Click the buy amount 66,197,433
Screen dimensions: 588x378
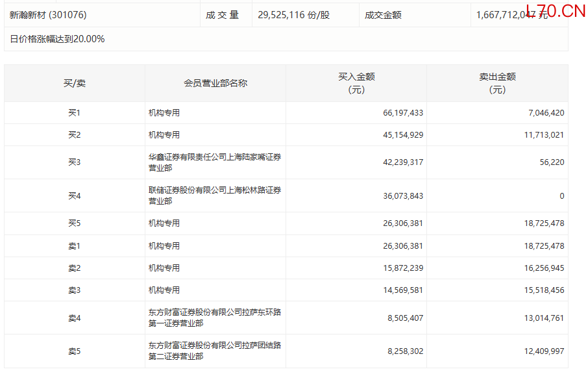403,113
